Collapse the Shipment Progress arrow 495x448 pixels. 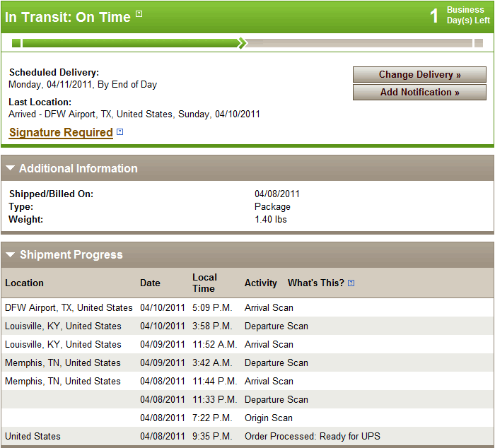10,254
